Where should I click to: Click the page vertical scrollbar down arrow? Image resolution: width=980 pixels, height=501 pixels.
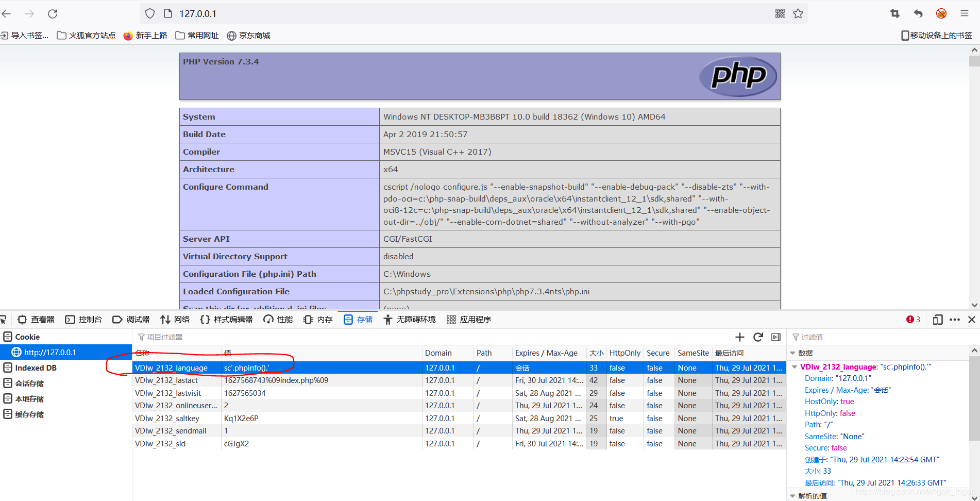pos(974,305)
